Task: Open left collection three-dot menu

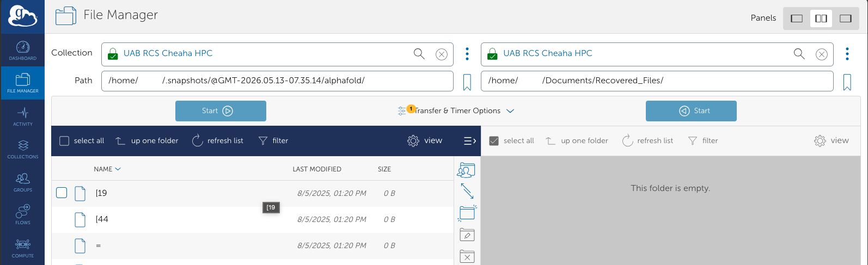Action: pos(467,53)
